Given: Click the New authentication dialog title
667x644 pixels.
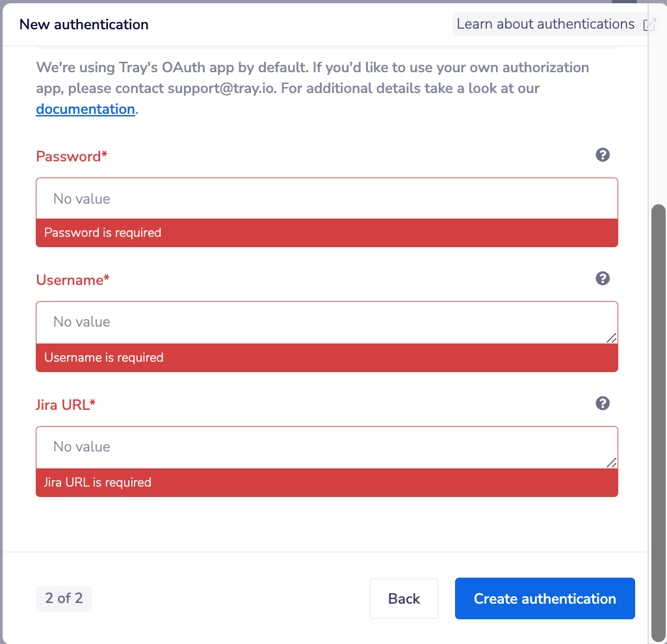Looking at the screenshot, I should point(83,23).
